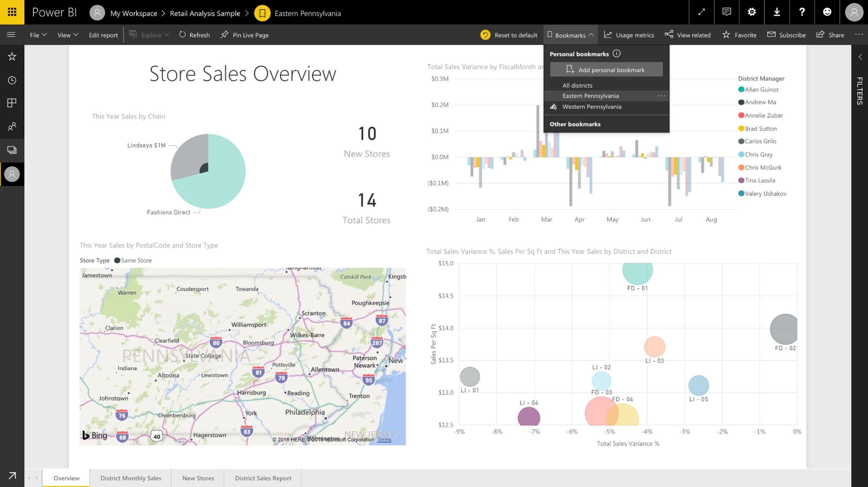Click the FD - 02 bubble
868x487 pixels.
(x=784, y=329)
